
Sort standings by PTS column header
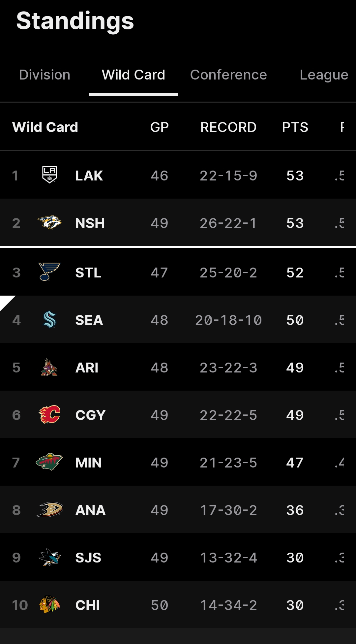[x=295, y=127]
